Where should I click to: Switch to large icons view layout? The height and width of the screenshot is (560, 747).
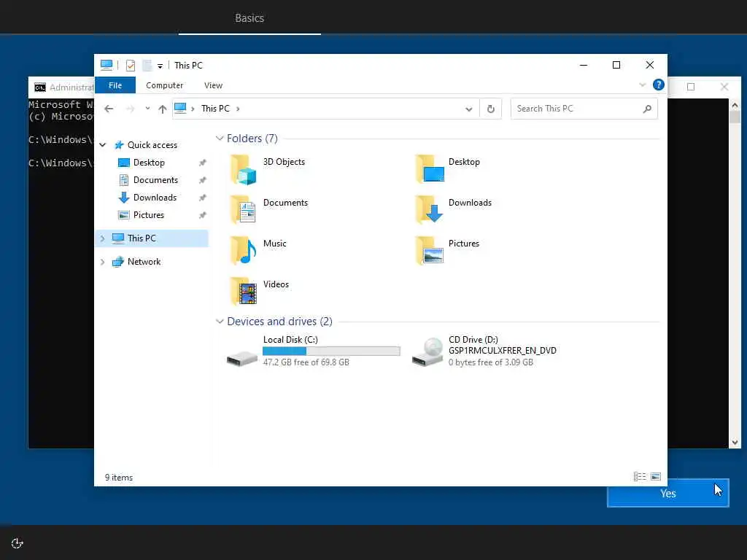coord(656,476)
